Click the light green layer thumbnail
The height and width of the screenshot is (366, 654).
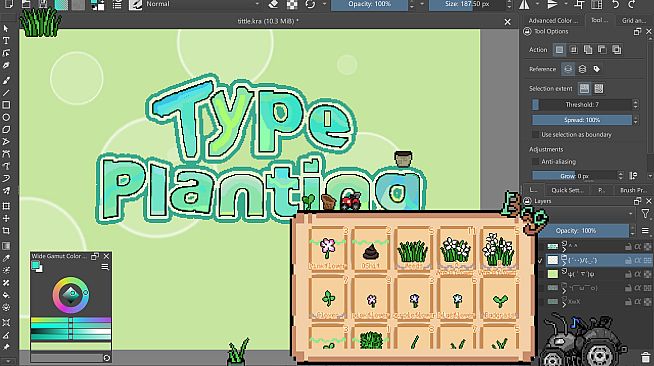coord(553,274)
